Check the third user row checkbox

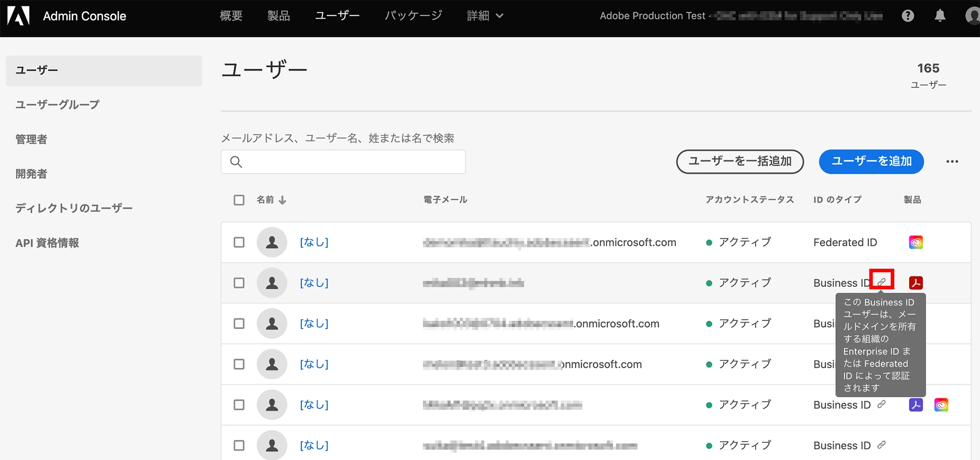pyautogui.click(x=239, y=324)
